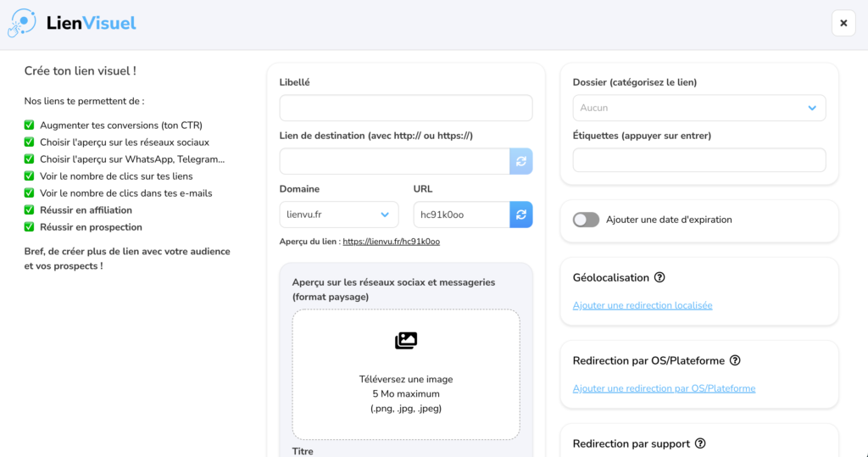Click the LienVisuel logo icon
Screen dimensions: 868x457
[21, 23]
